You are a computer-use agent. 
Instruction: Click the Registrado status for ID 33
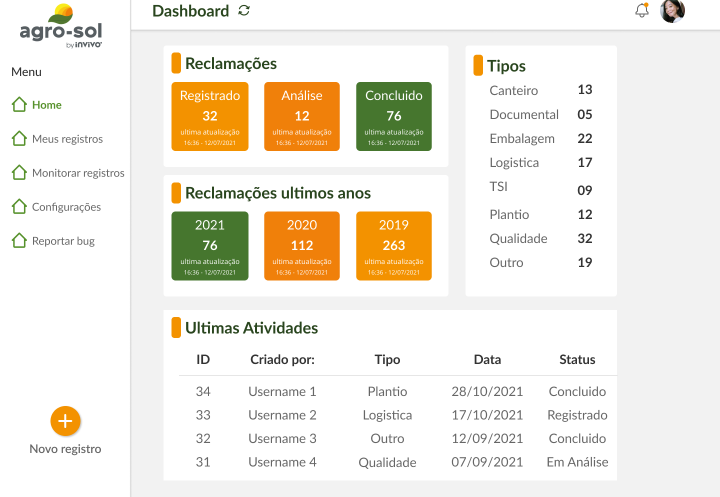click(577, 415)
